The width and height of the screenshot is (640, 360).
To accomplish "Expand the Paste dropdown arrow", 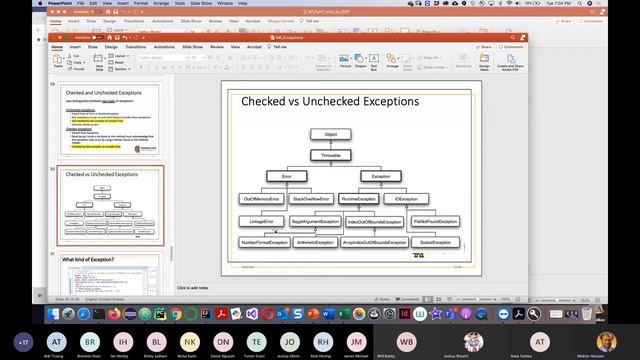I will (64, 59).
